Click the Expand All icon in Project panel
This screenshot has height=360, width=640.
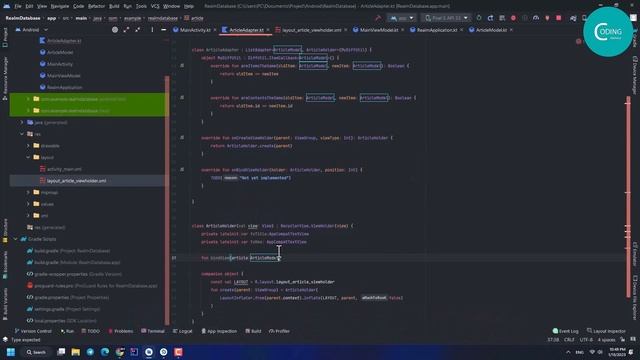pos(126,30)
